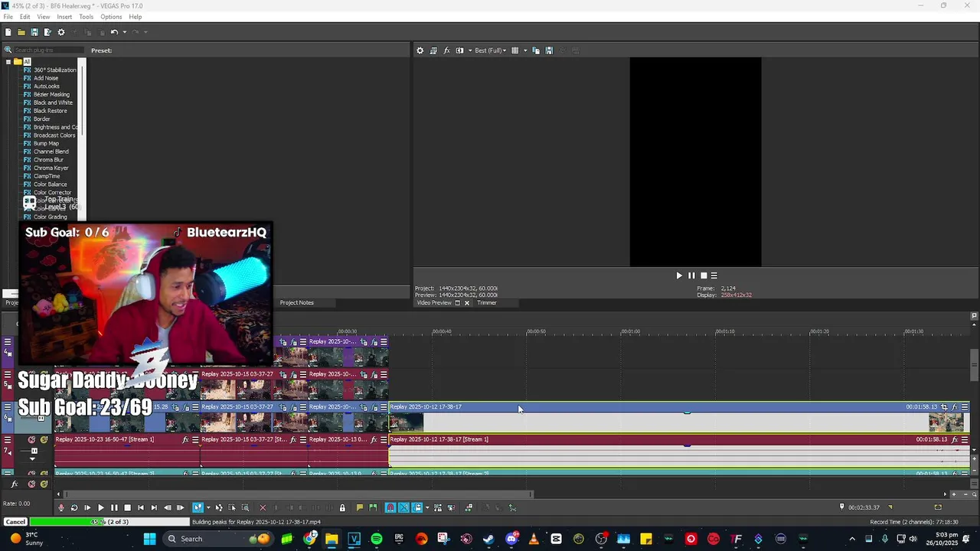Screen dimensions: 980x551
Task: Open preview Overlays grid dropdown arrow
Action: [x=524, y=51]
